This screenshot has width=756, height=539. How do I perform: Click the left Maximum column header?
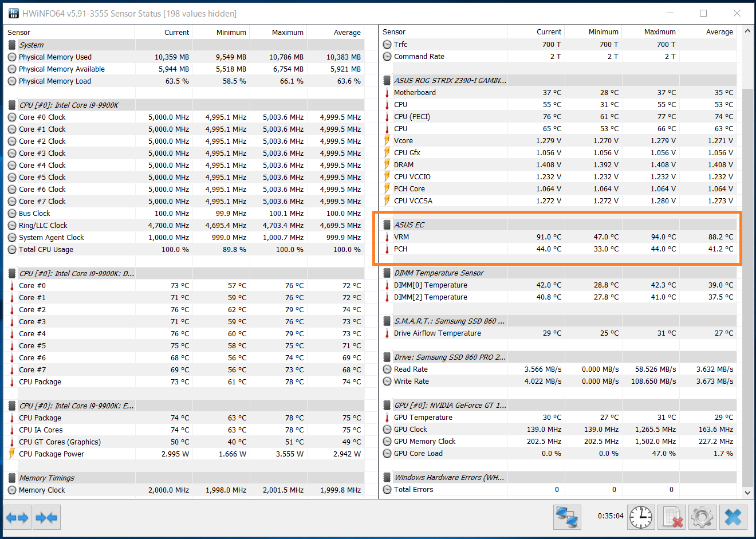pos(278,33)
